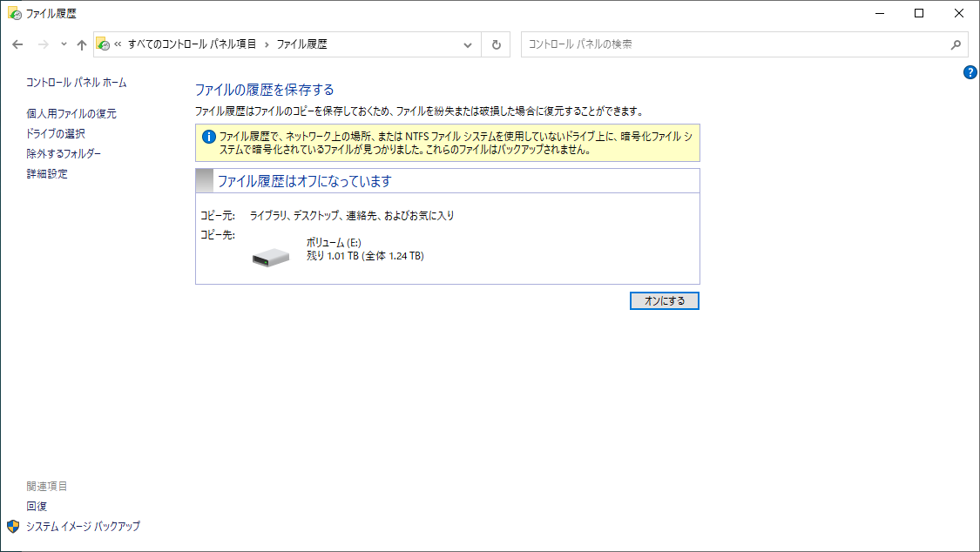Click the コントロール パネルの検索 search field
The width and height of the screenshot is (980, 552).
[x=740, y=44]
